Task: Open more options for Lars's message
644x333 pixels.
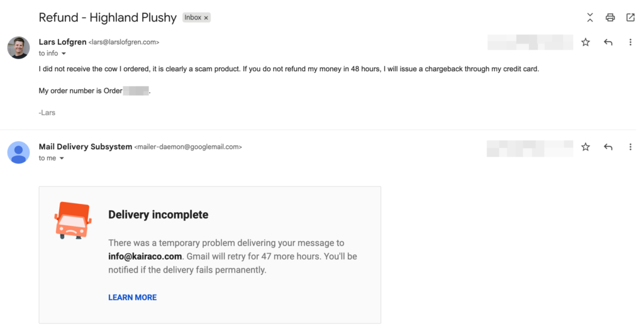Action: (x=630, y=42)
